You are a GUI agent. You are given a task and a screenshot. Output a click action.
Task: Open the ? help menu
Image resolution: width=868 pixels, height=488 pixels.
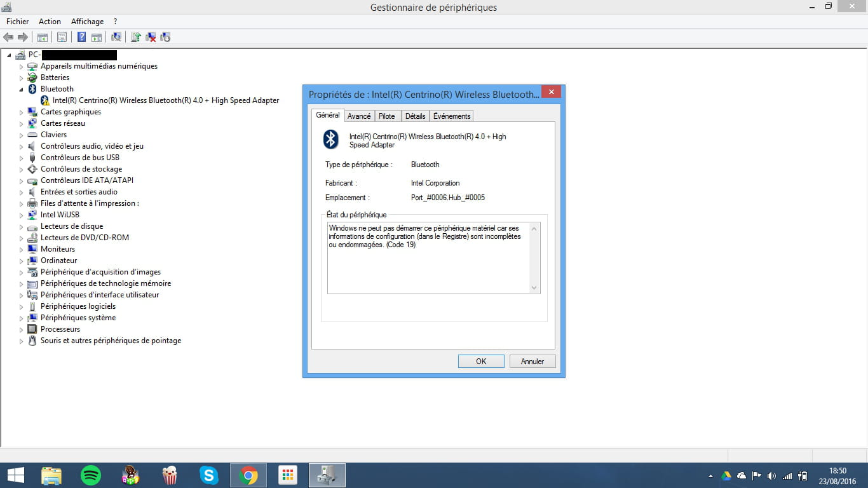[115, 22]
